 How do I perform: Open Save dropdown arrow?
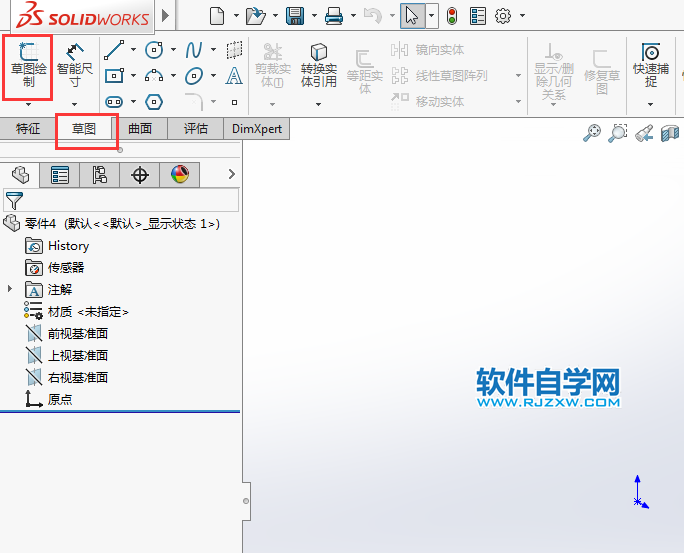pyautogui.click(x=314, y=16)
